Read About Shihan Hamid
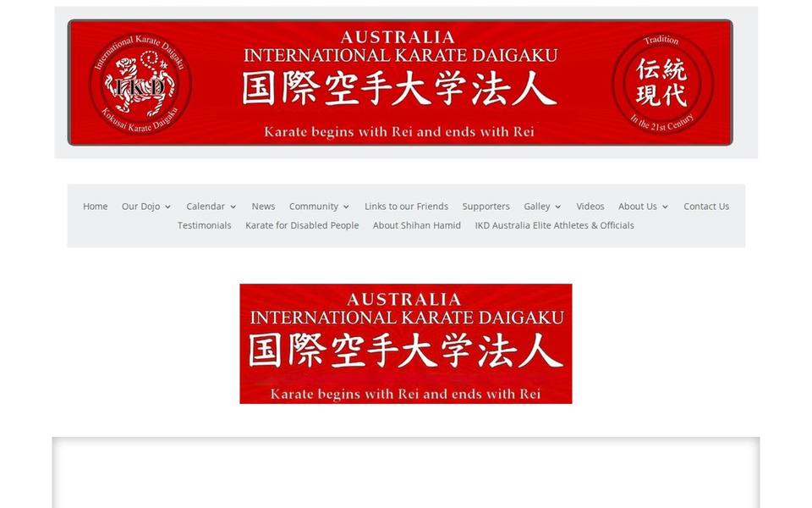 tap(417, 225)
